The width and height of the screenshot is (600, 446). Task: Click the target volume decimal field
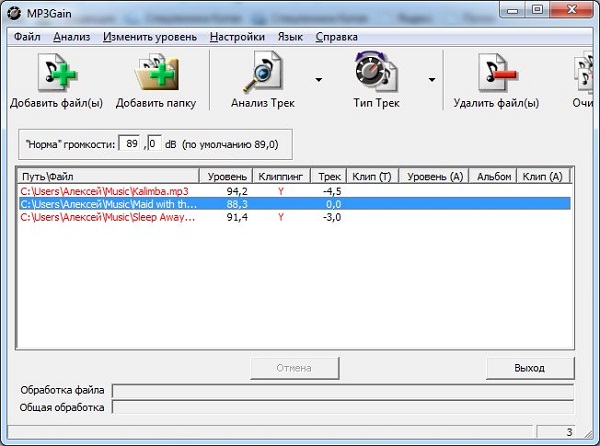pos(154,144)
